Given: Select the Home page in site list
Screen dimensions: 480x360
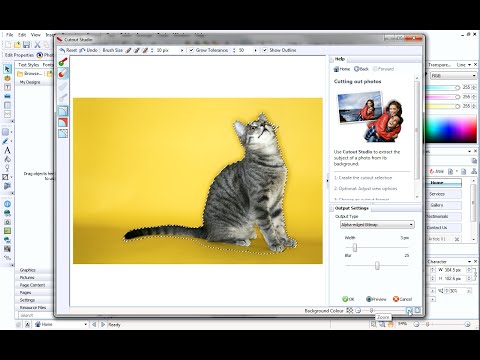Looking at the screenshot, I should point(444,183).
